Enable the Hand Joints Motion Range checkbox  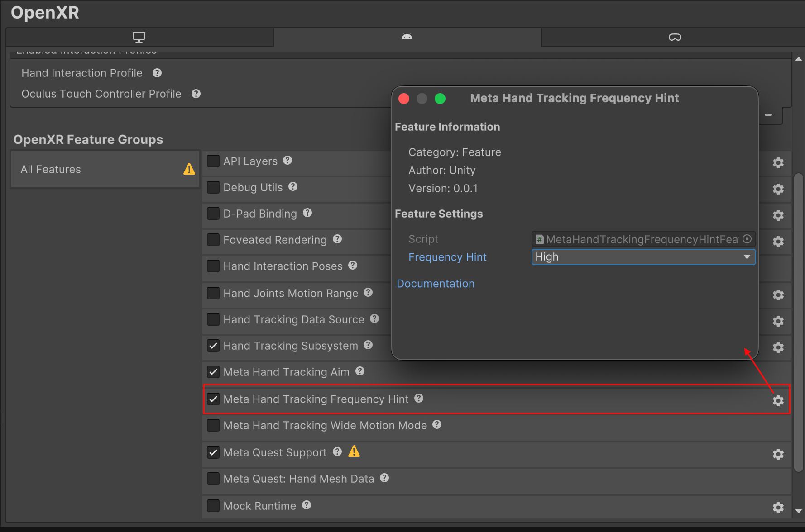point(213,293)
